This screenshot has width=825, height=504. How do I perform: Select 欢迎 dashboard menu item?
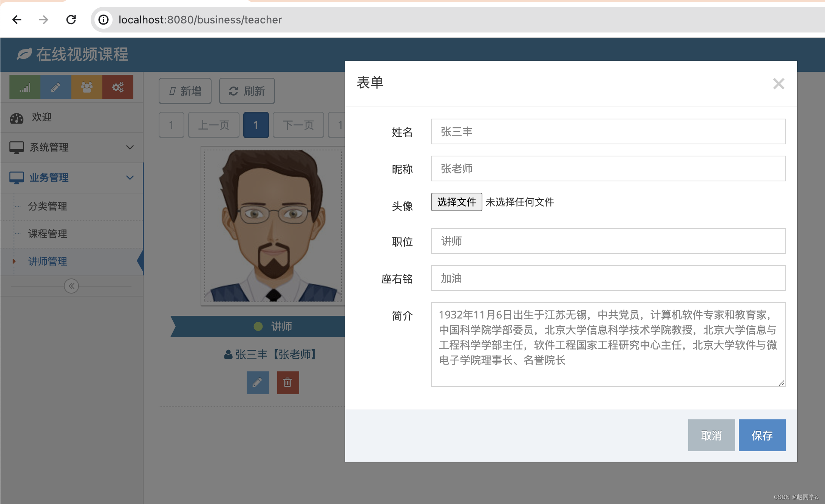tap(42, 117)
